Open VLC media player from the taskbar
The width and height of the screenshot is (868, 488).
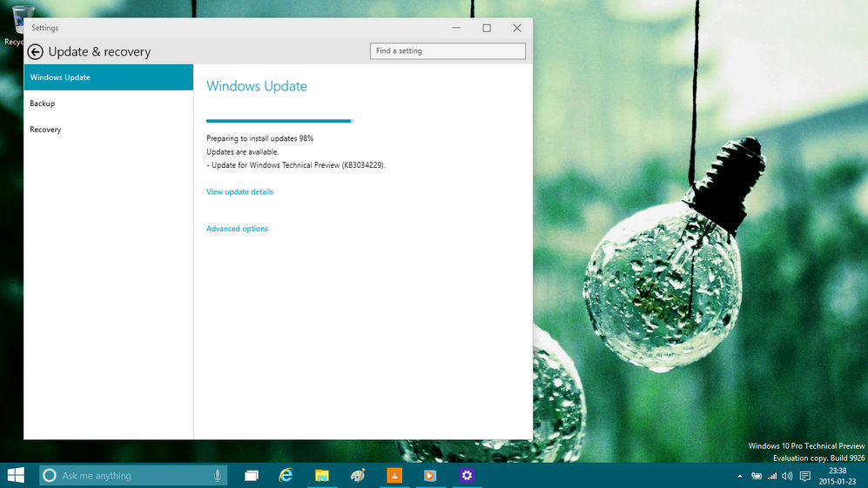(394, 476)
